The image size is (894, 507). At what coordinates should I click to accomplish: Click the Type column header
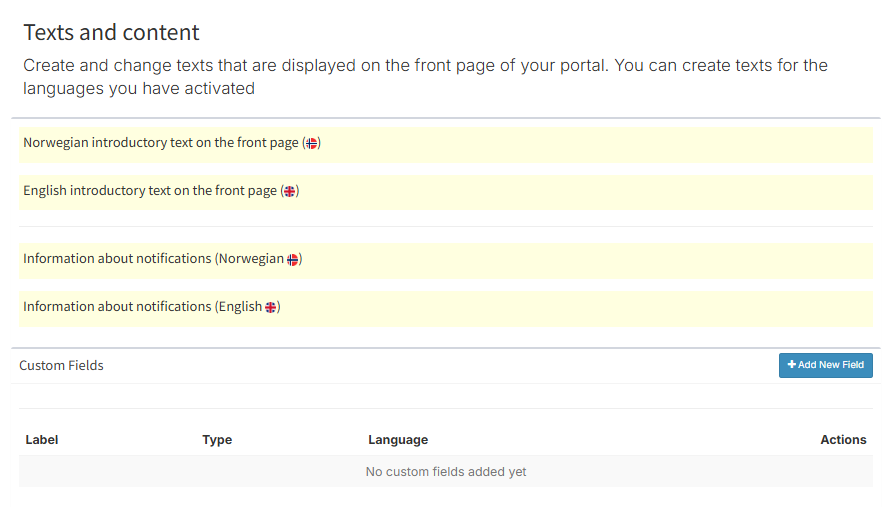217,440
